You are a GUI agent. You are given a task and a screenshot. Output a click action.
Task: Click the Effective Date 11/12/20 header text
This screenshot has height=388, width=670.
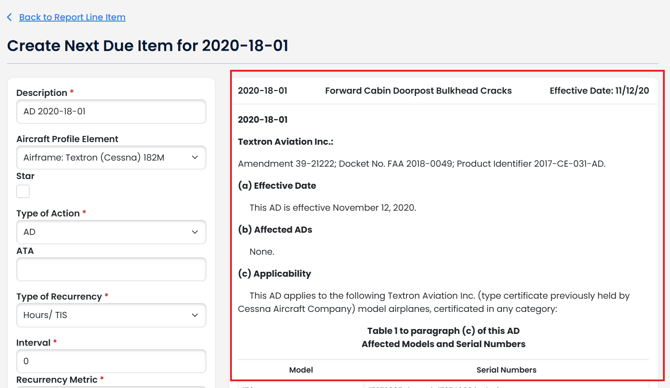(599, 91)
